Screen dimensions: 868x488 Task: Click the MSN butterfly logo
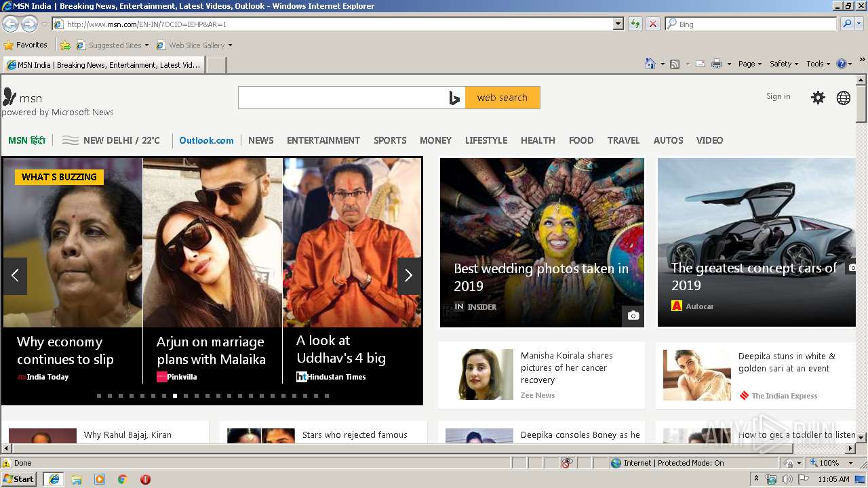(9, 97)
